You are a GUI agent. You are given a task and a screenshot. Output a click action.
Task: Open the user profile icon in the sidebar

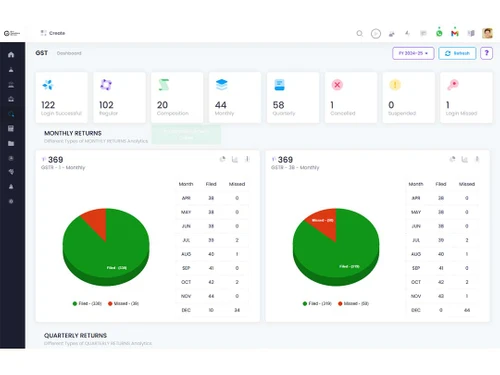11,70
